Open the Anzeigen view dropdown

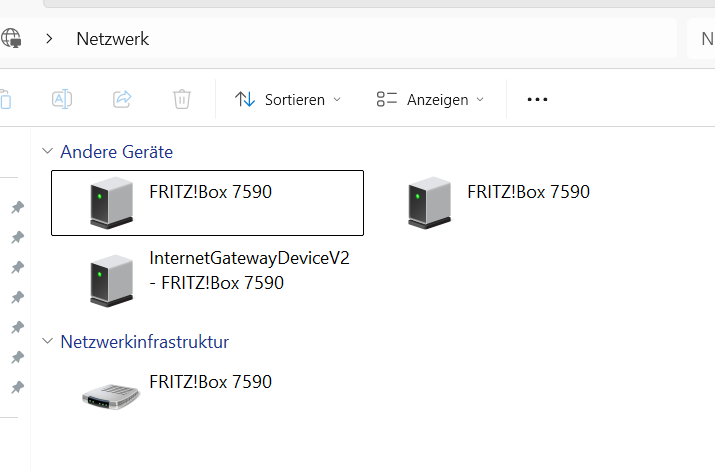coord(430,99)
